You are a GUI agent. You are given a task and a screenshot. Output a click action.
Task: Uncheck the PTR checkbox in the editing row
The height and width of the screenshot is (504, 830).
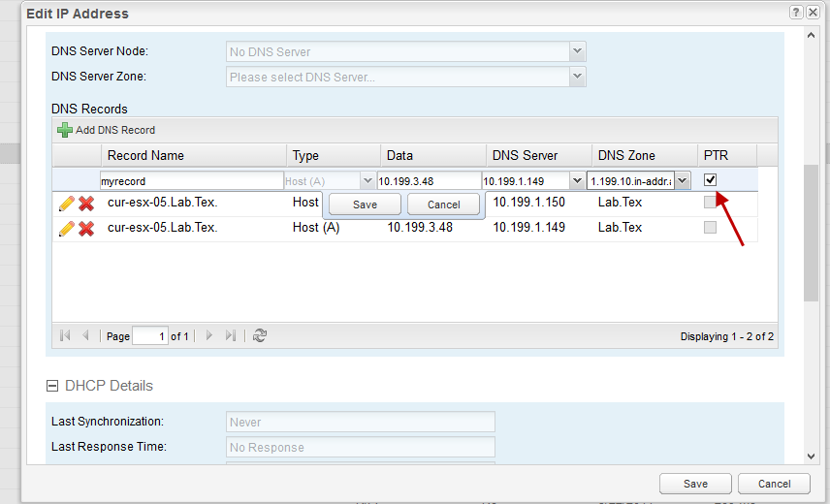tap(711, 180)
